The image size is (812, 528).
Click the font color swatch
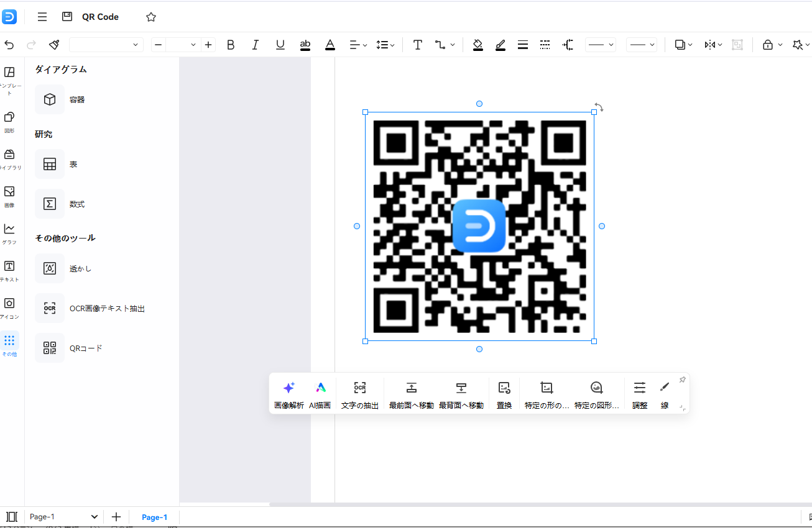point(330,45)
